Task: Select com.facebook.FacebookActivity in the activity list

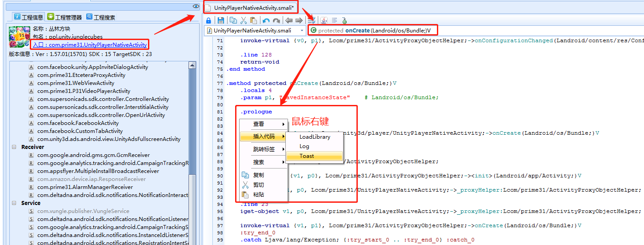Action: pos(78,123)
